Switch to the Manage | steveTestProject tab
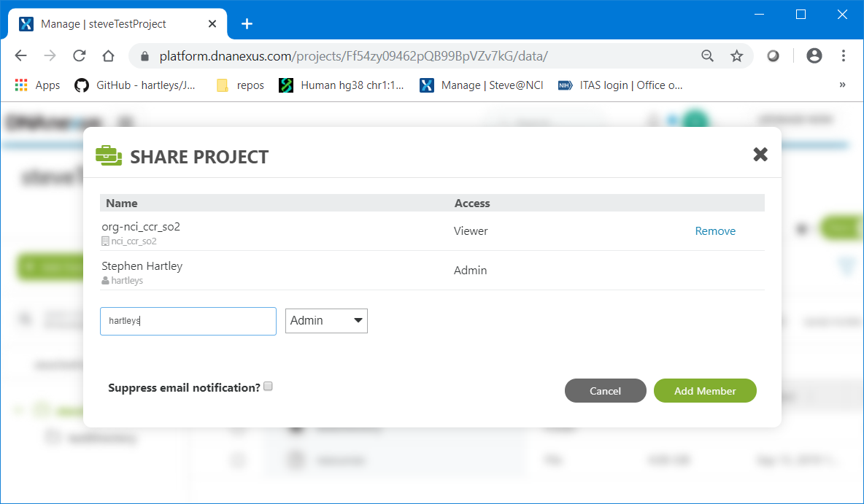The width and height of the screenshot is (864, 504). click(x=109, y=24)
